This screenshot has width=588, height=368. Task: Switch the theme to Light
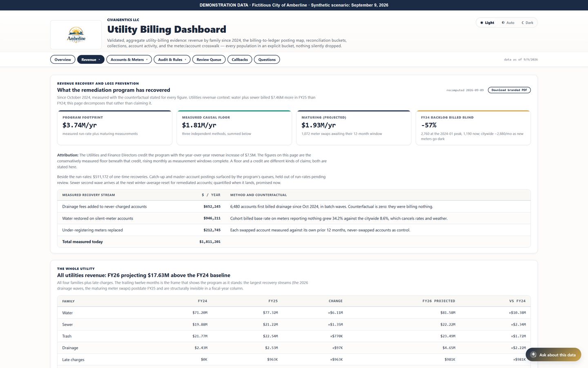(x=487, y=23)
